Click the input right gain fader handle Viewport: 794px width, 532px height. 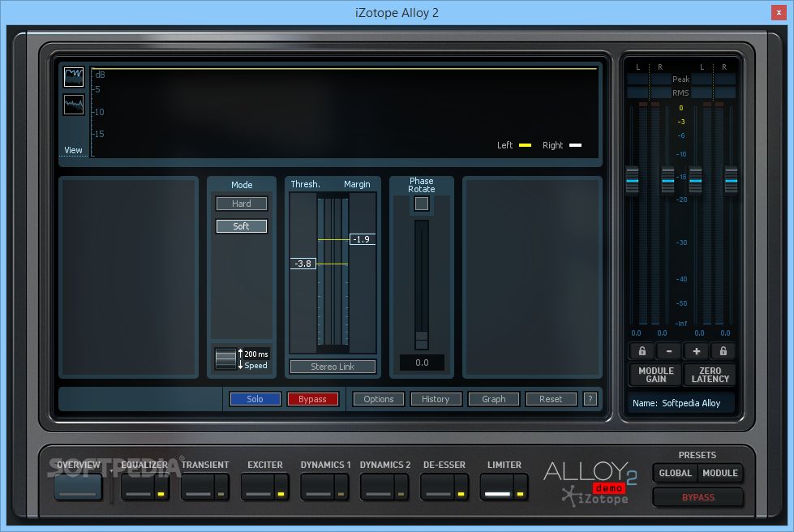coord(668,180)
